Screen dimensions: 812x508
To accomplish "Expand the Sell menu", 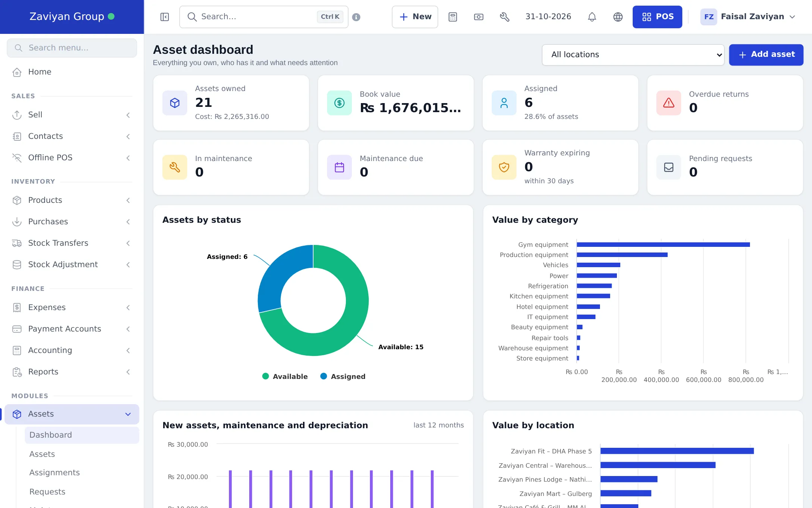I will point(72,115).
